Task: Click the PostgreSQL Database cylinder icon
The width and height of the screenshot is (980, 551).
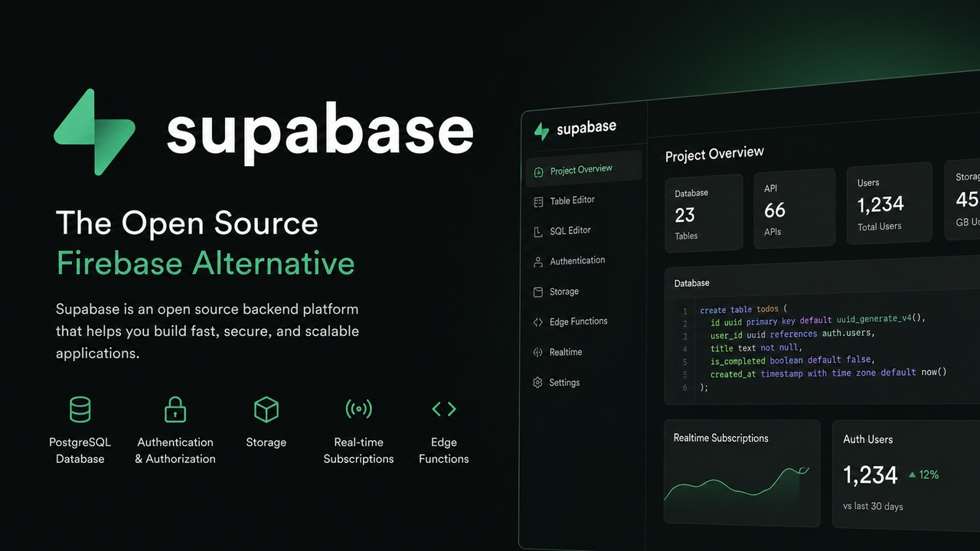Action: (80, 409)
